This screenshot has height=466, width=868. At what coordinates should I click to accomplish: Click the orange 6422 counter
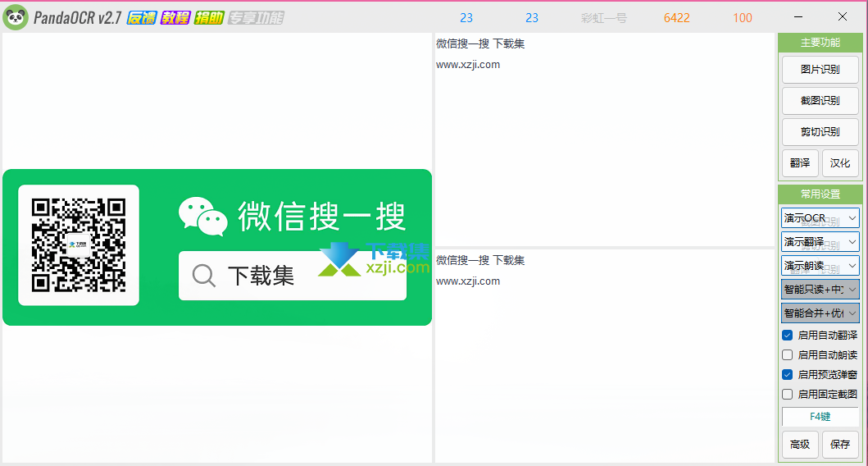[676, 18]
